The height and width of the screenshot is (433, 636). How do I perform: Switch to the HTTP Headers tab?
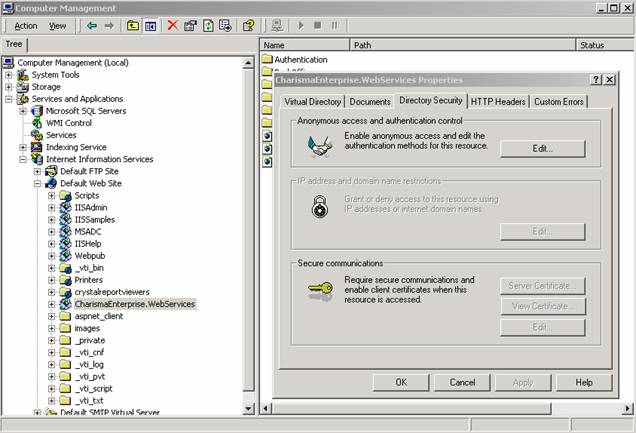[498, 102]
